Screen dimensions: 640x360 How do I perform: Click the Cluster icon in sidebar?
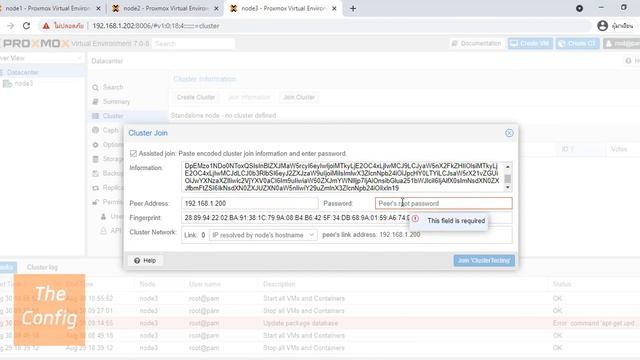(x=96, y=116)
